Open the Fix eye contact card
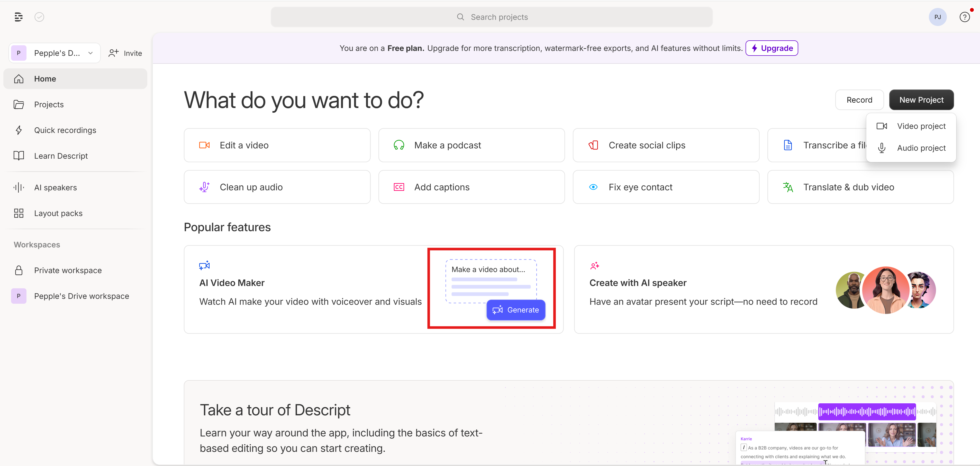The height and width of the screenshot is (466, 980). pyautogui.click(x=666, y=187)
